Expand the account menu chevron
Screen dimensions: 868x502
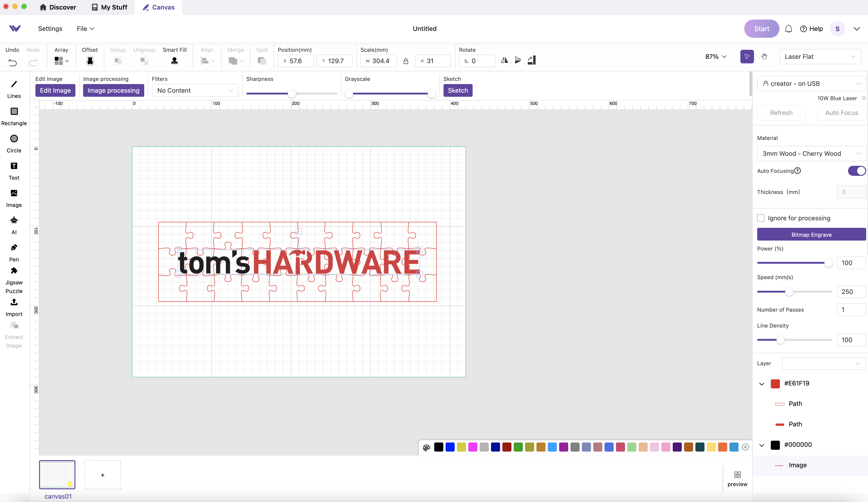coord(857,29)
